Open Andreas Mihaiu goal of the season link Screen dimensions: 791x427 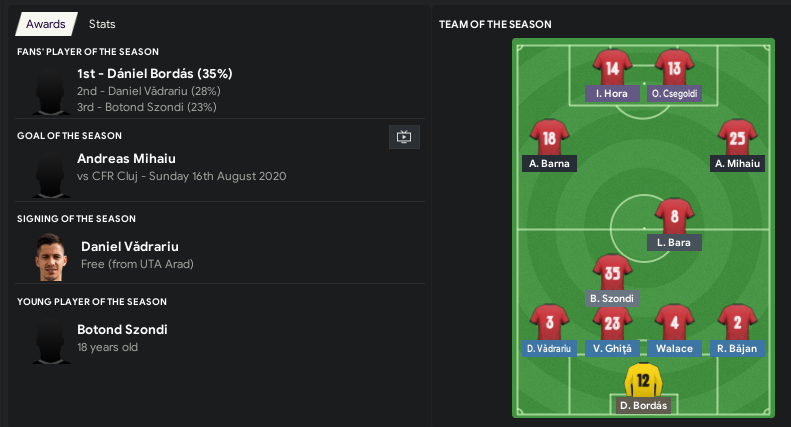127,158
